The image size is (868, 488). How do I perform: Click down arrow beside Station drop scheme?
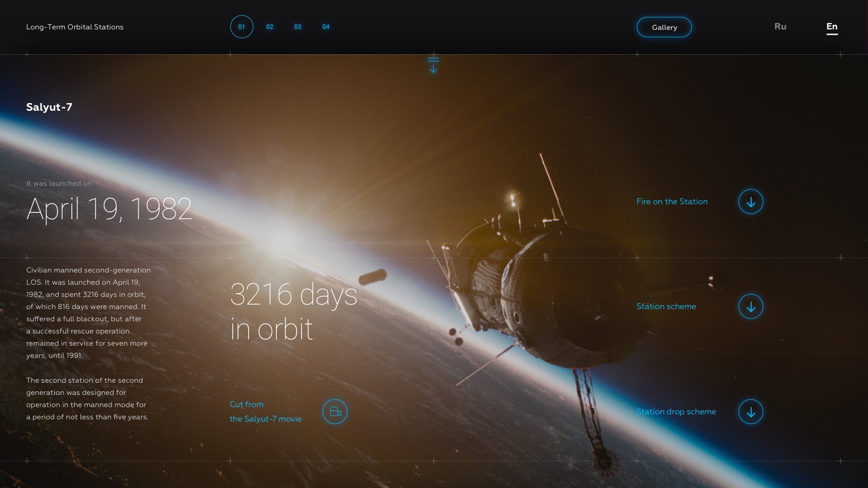pyautogui.click(x=750, y=412)
